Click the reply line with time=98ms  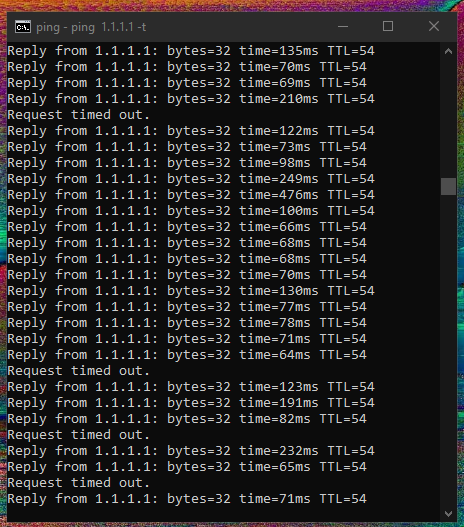pos(187,163)
